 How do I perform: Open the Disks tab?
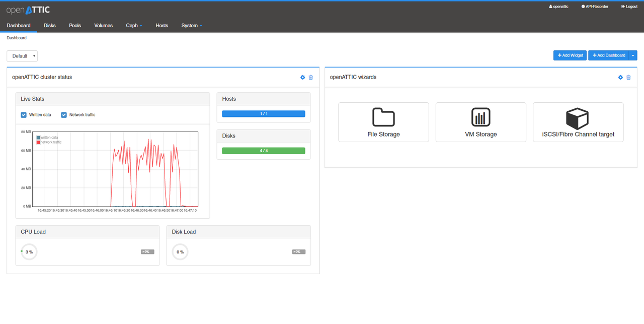point(50,26)
